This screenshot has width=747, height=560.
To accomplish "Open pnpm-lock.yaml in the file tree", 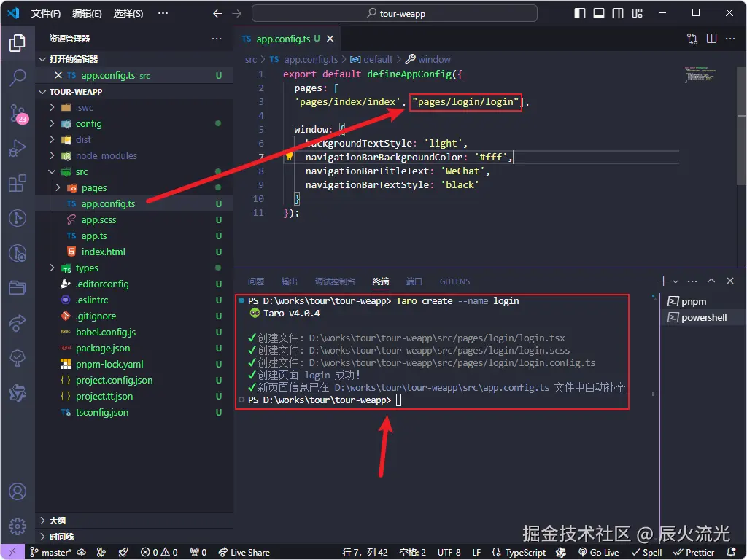I will [x=109, y=365].
